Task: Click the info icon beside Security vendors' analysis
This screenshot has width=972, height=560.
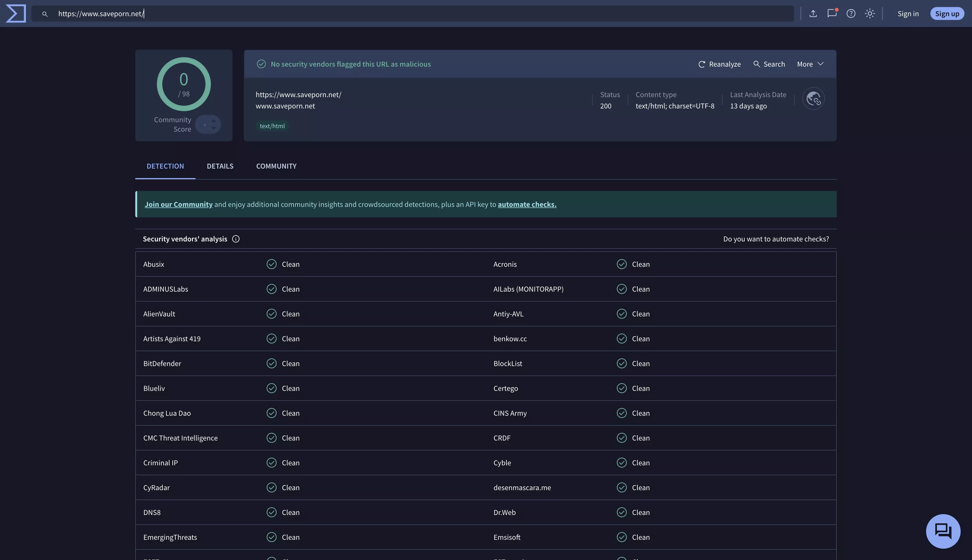Action: point(236,239)
